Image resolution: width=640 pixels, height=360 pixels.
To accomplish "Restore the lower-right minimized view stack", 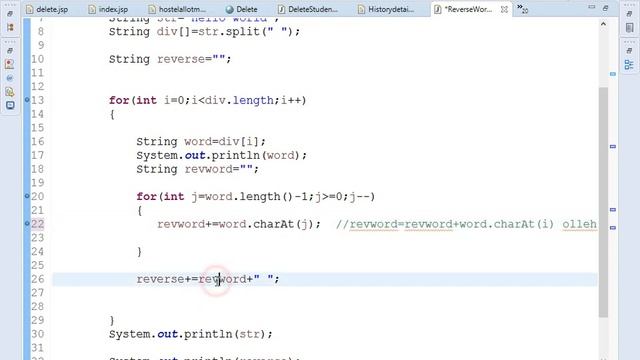I will click(x=629, y=51).
